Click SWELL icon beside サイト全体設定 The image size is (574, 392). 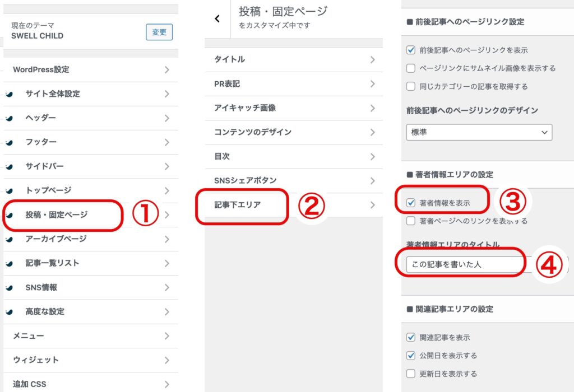click(9, 94)
